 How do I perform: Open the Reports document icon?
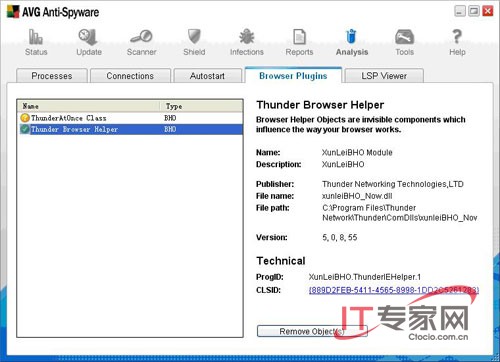[x=299, y=37]
